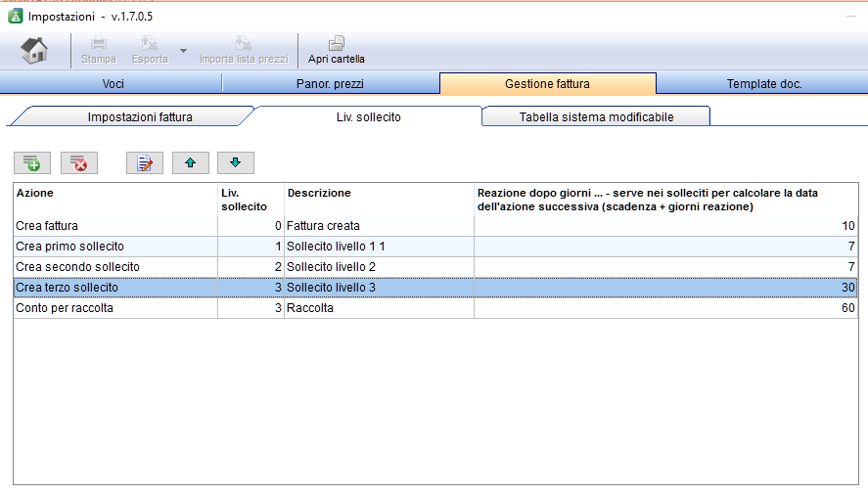The image size is (868, 496).
Task: Click the Descrizione column header
Action: 379,200
